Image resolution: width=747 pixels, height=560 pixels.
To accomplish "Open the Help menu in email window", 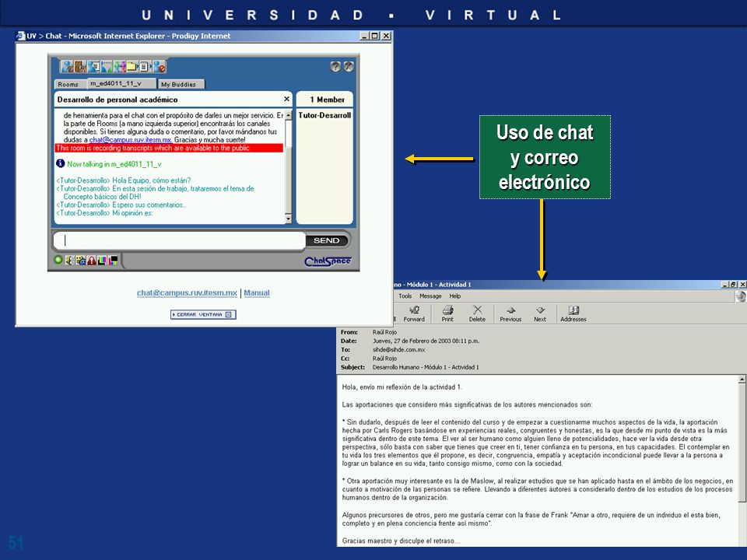I will click(455, 296).
